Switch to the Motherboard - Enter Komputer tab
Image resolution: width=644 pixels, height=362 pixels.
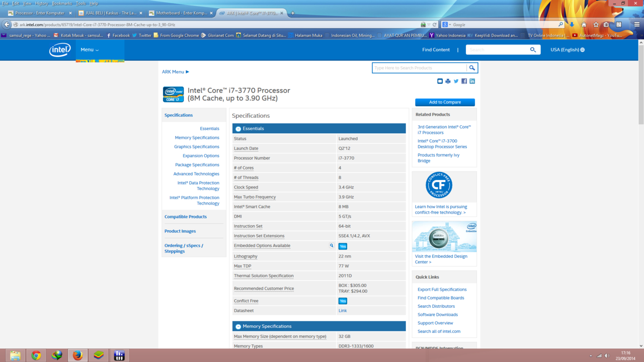tap(181, 13)
